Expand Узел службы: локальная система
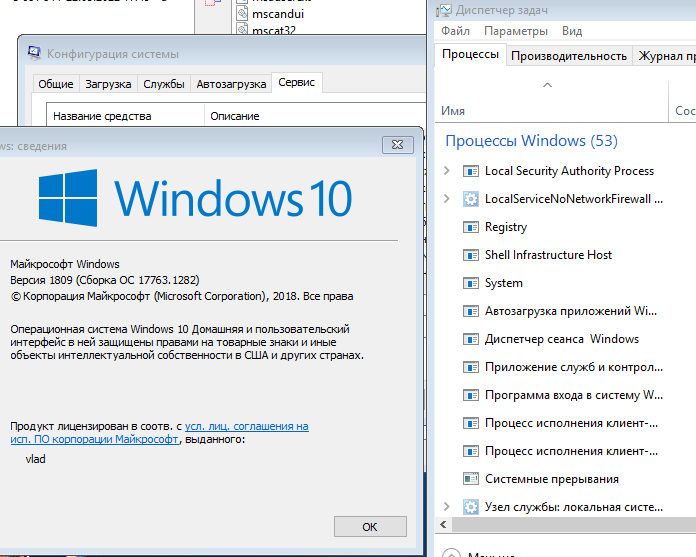Screen dimensions: 696x557 coord(447,506)
